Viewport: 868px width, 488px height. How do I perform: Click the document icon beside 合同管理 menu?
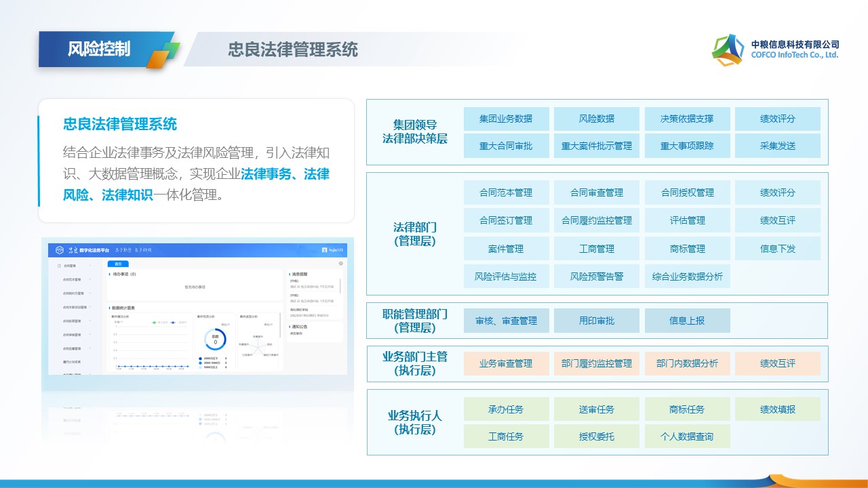click(x=59, y=266)
